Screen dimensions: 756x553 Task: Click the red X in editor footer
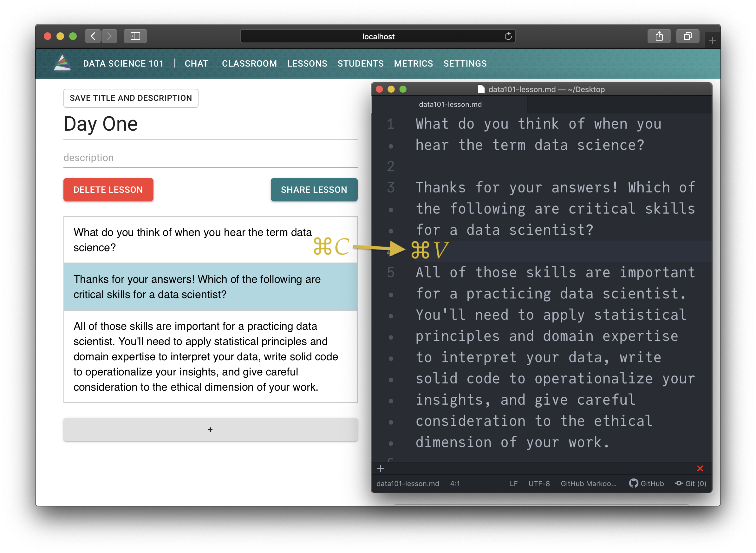pyautogui.click(x=700, y=468)
